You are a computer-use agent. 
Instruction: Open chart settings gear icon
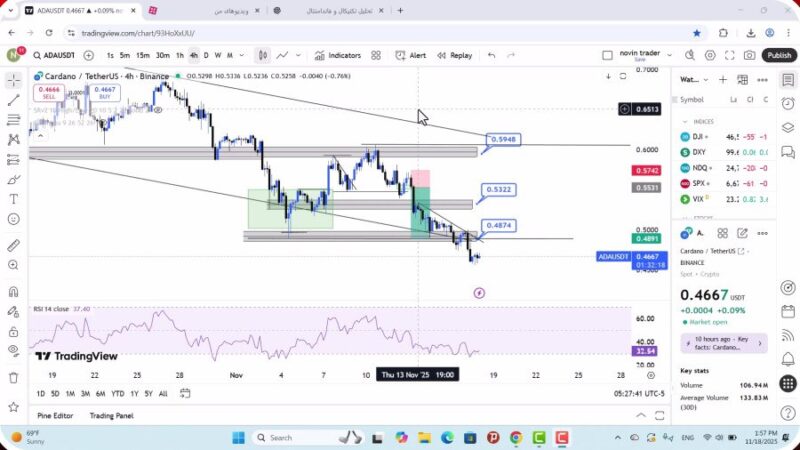pyautogui.click(x=710, y=55)
